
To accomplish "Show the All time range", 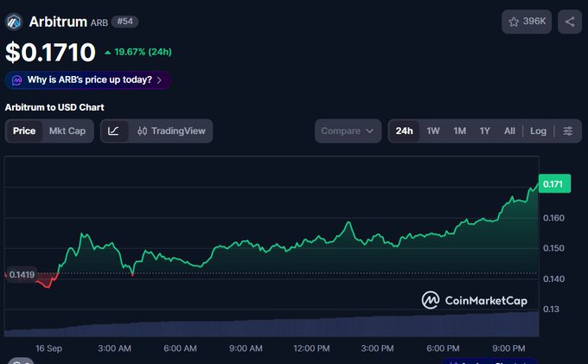I will point(509,131).
